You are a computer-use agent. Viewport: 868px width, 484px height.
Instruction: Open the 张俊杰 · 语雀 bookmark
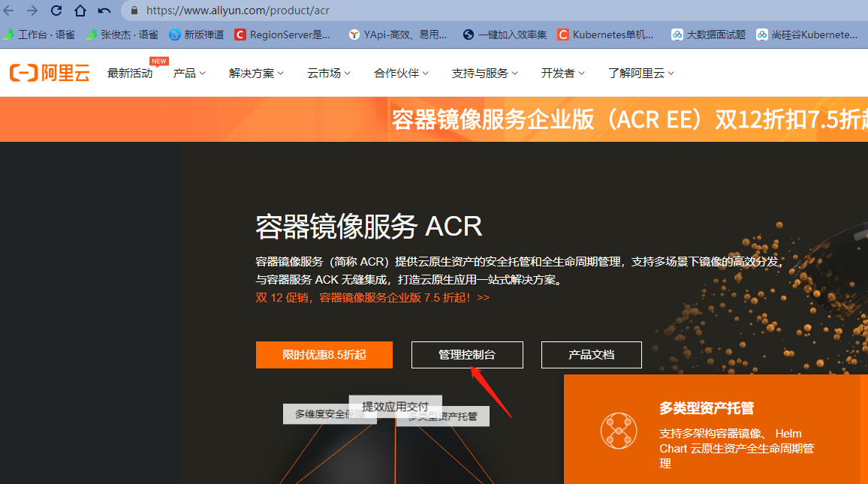(x=122, y=35)
